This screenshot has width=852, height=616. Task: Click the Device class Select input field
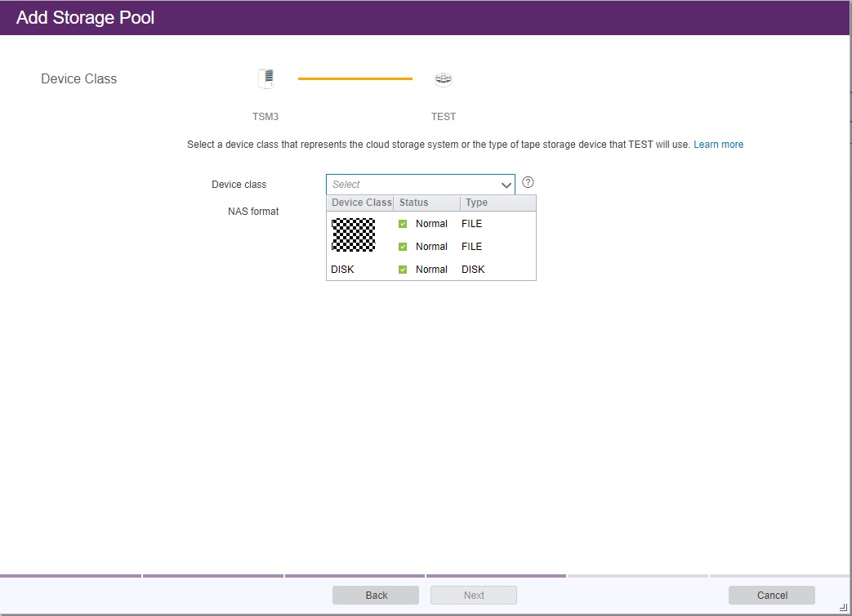pos(411,185)
